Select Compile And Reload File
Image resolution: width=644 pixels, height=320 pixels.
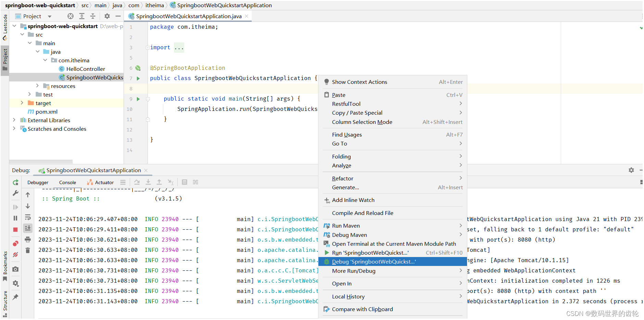(393, 213)
